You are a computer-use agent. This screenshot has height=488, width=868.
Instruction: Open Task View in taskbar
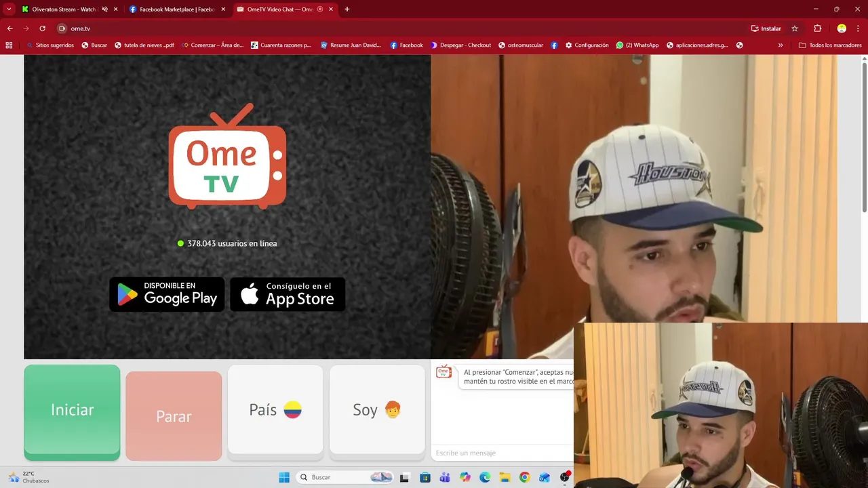coord(404,477)
